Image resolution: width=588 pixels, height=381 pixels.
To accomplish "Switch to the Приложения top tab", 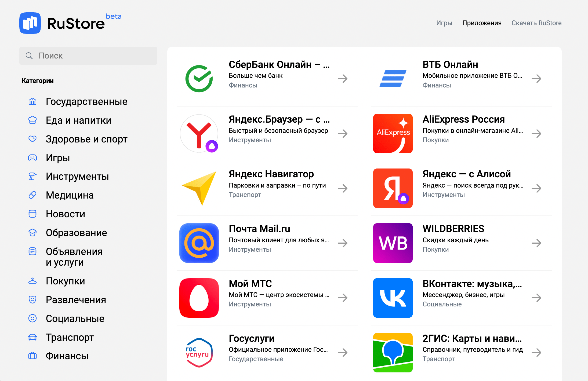I will pyautogui.click(x=482, y=23).
